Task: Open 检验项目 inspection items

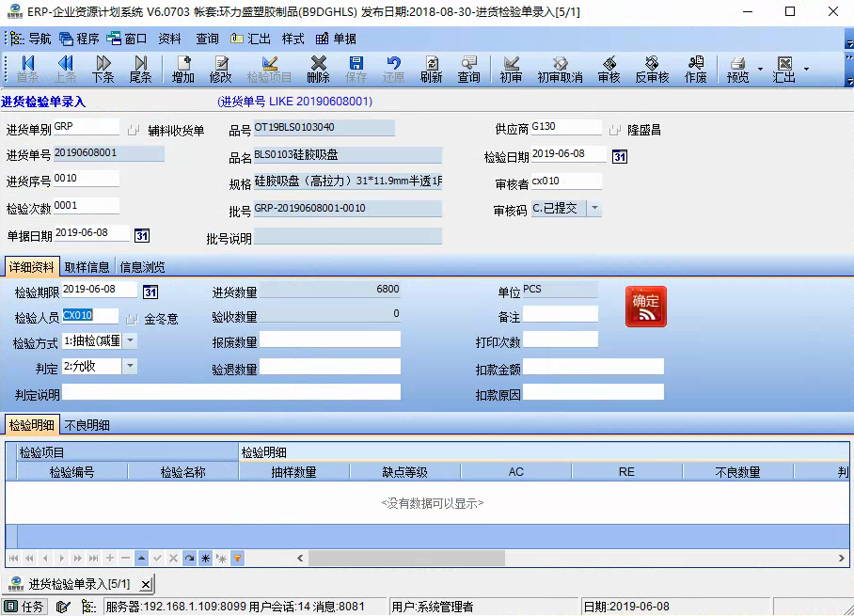Action: click(x=269, y=70)
